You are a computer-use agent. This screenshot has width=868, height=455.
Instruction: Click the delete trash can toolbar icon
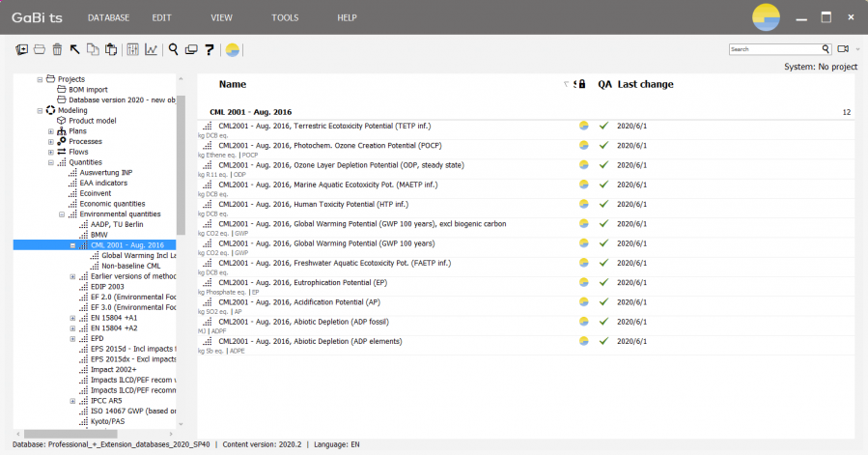[x=57, y=49]
